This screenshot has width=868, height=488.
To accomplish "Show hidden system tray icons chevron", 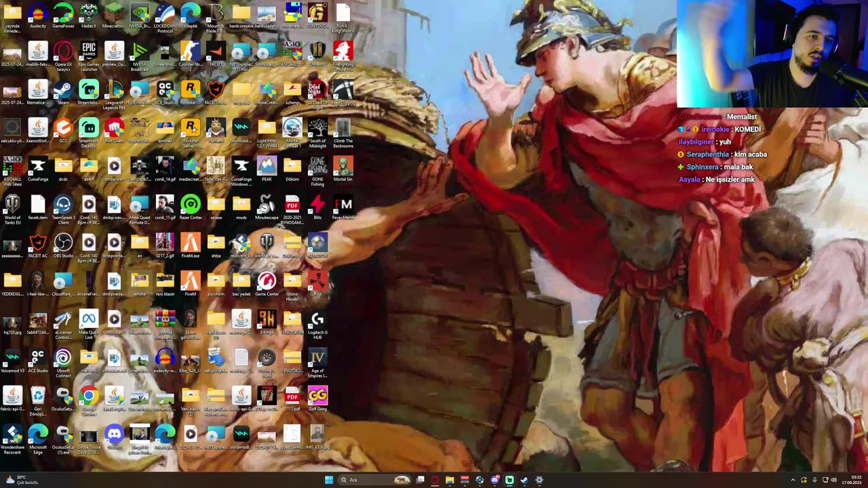I will (x=793, y=480).
